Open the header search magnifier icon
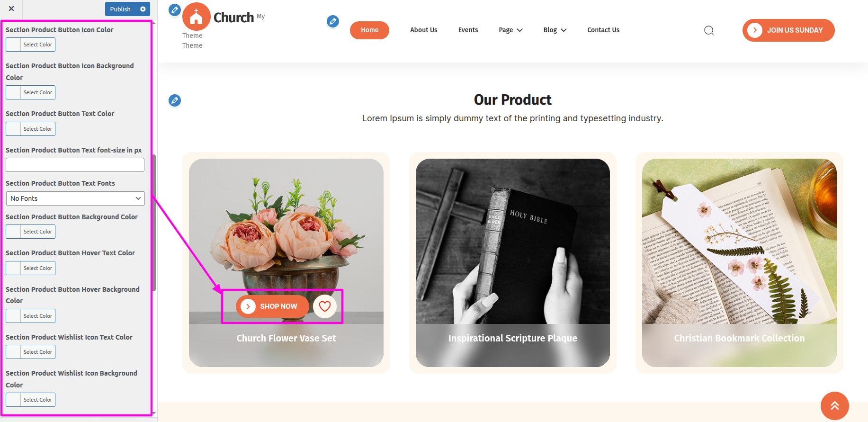Image resolution: width=868 pixels, height=422 pixels. pos(709,30)
